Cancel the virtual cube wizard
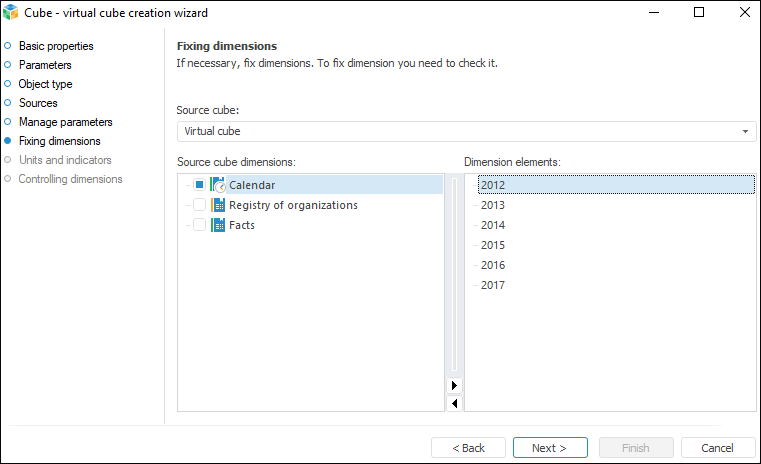Image resolution: width=761 pixels, height=464 pixels. click(717, 448)
